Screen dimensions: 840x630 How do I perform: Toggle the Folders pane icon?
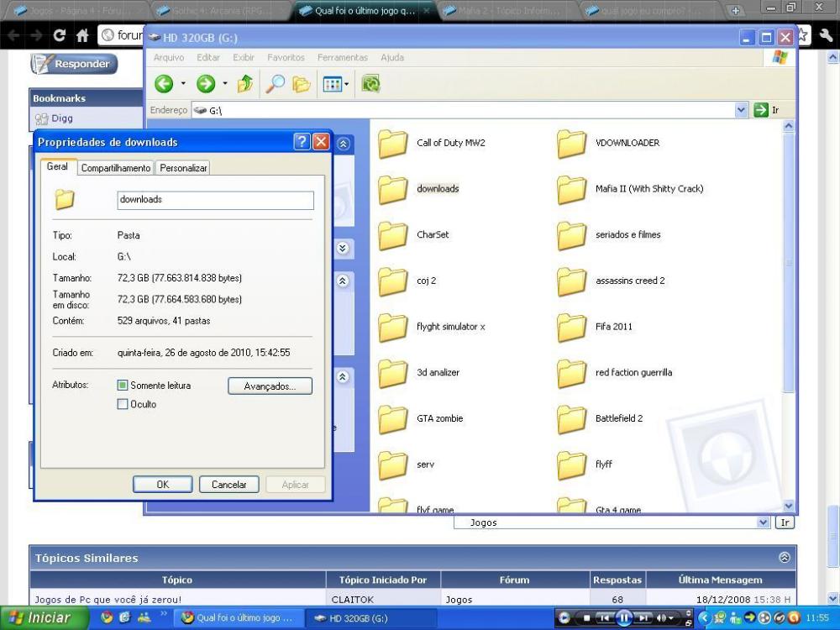(x=302, y=83)
